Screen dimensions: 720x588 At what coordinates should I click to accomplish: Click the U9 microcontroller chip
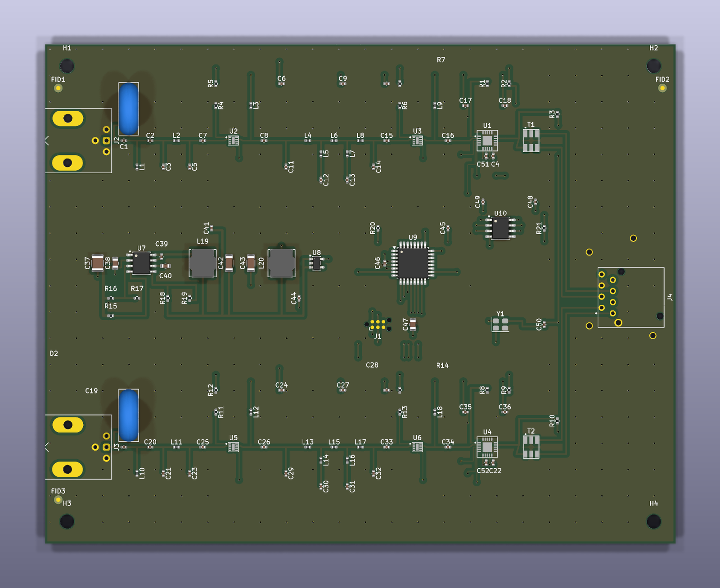(x=413, y=263)
